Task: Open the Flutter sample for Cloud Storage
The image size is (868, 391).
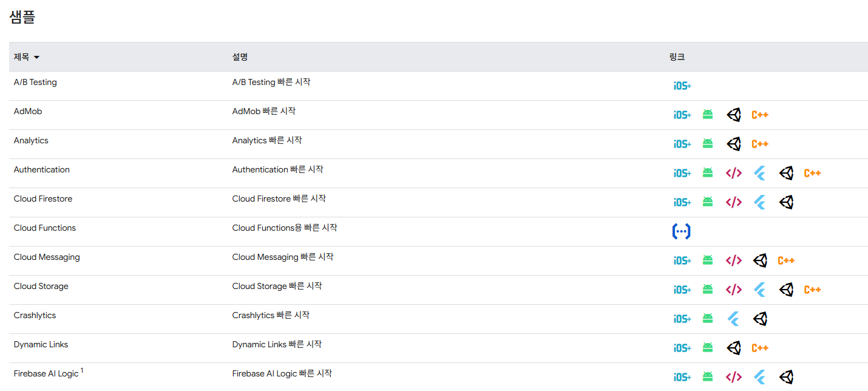Action: pyautogui.click(x=760, y=290)
